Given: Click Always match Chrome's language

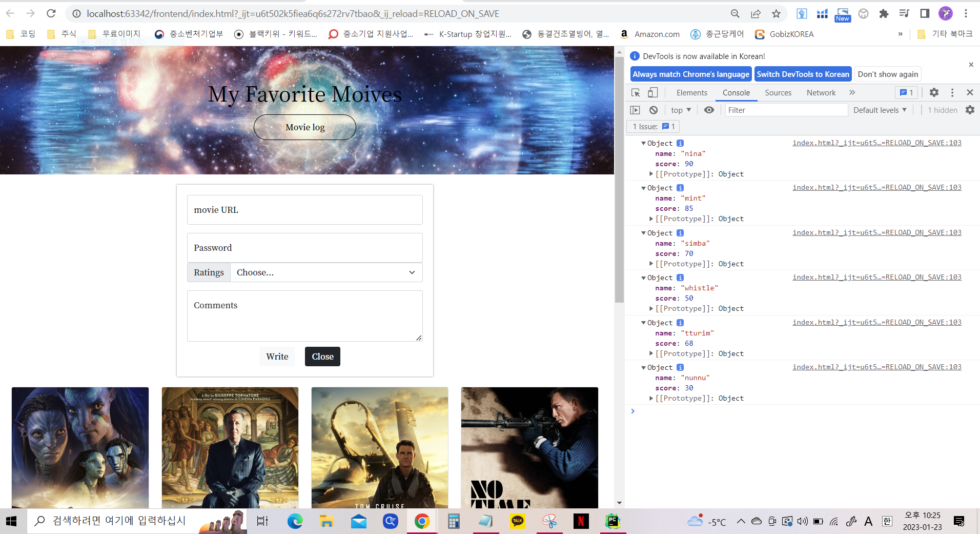Looking at the screenshot, I should point(691,74).
